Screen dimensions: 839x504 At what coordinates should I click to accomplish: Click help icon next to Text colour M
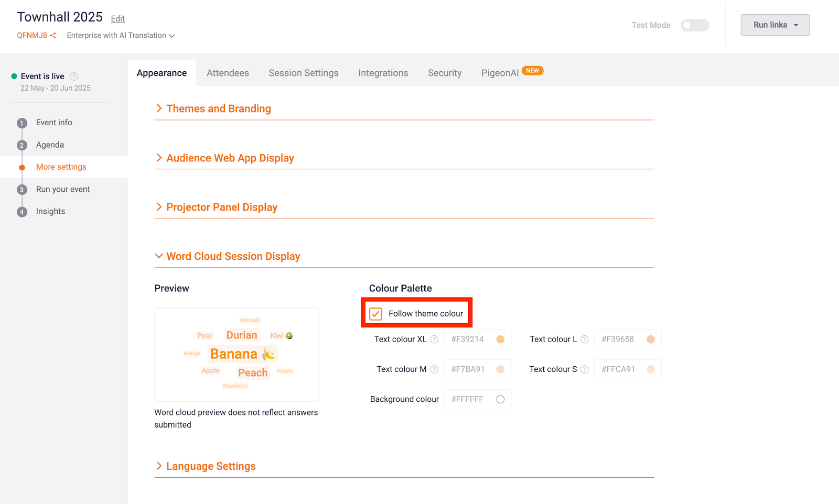[x=434, y=369]
